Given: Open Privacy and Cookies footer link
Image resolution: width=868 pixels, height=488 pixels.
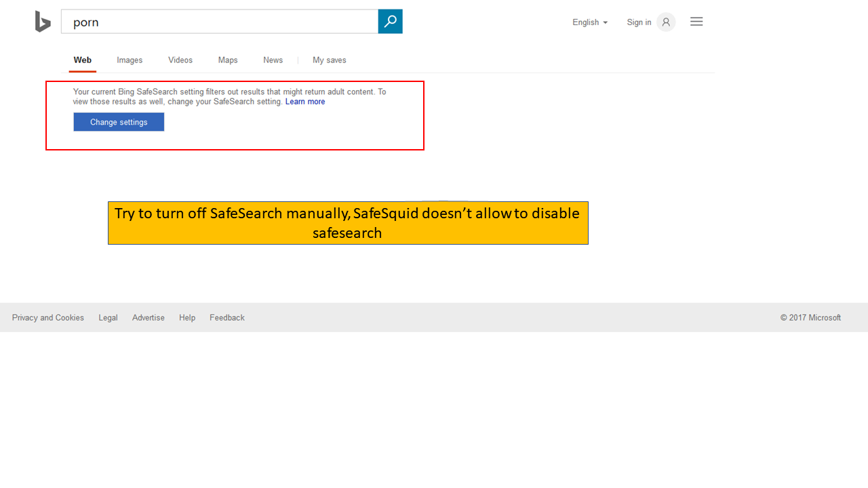Looking at the screenshot, I should pos(48,318).
